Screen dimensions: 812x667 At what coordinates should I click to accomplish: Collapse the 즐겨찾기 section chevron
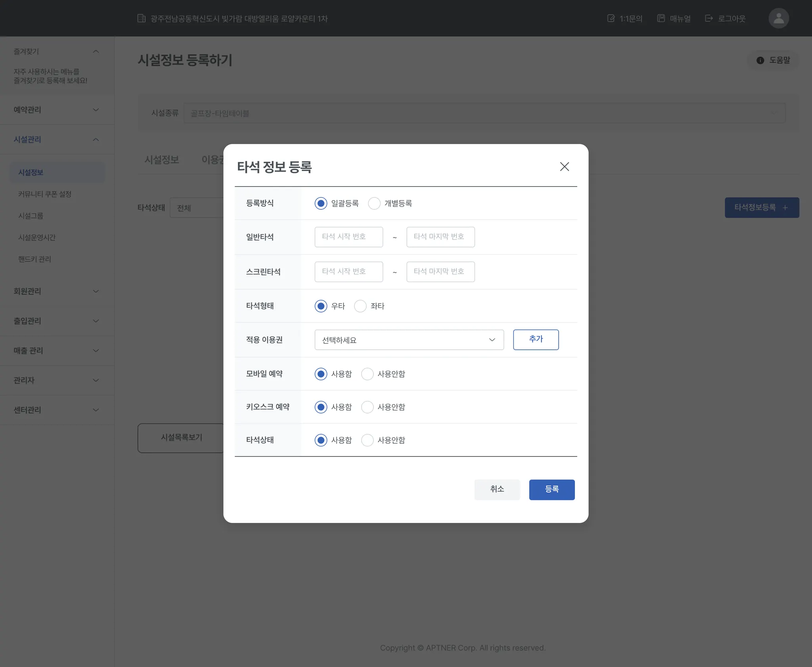96,52
